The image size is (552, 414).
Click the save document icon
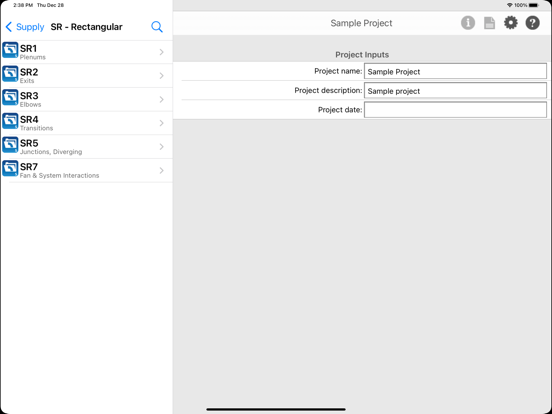[x=489, y=23]
